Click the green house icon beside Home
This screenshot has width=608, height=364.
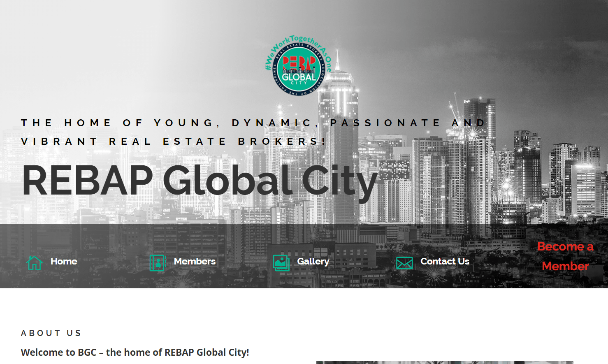click(x=34, y=262)
